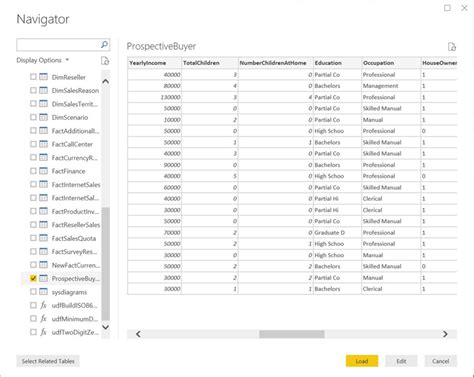Click the preview scroll right arrow

click(x=445, y=334)
